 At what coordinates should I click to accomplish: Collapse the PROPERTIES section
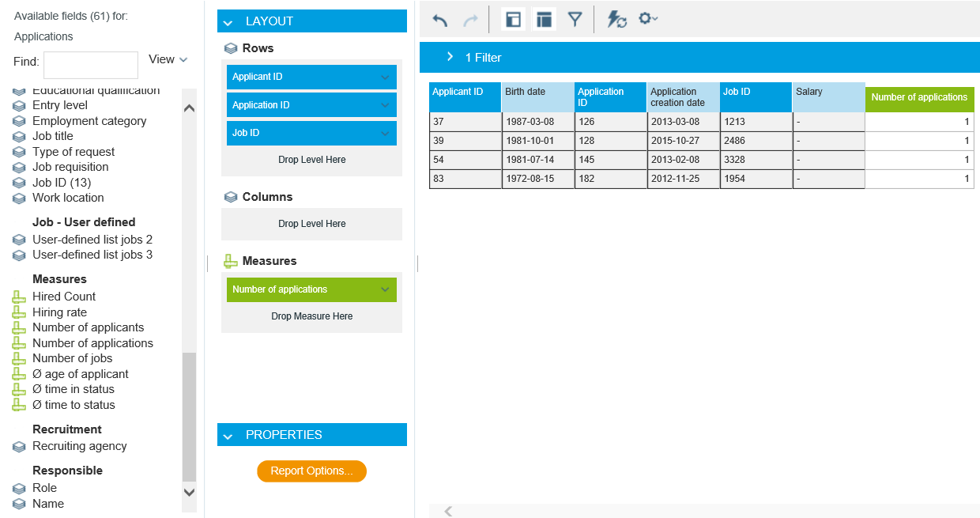click(x=228, y=436)
